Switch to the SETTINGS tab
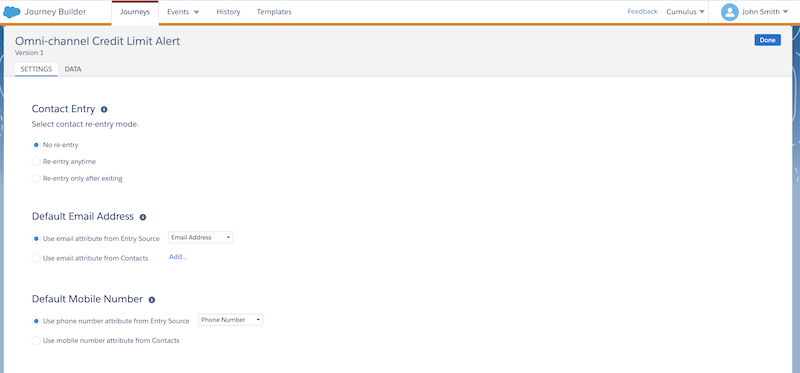Screen dimensions: 800x373 coord(36,69)
